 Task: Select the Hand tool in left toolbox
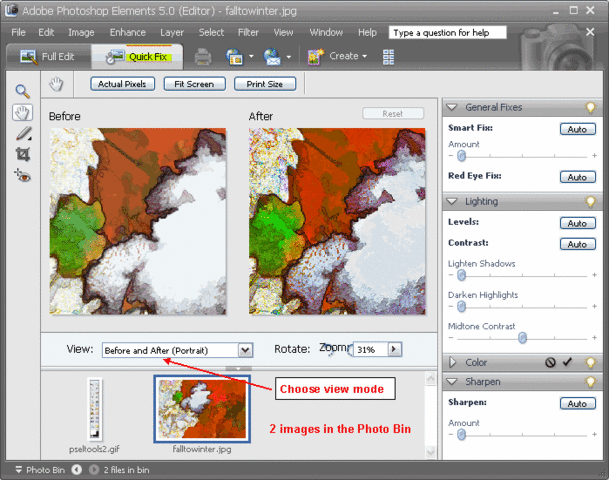click(23, 113)
